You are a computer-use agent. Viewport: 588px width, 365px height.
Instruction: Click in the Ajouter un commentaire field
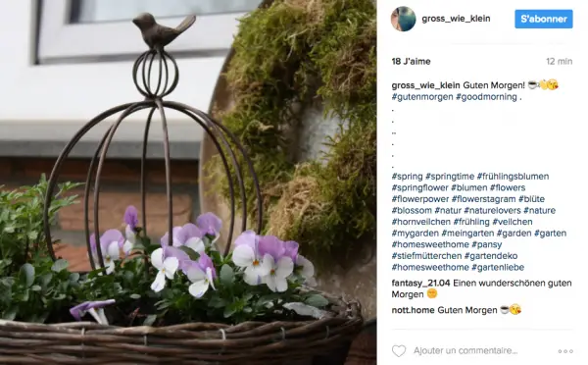tap(465, 350)
